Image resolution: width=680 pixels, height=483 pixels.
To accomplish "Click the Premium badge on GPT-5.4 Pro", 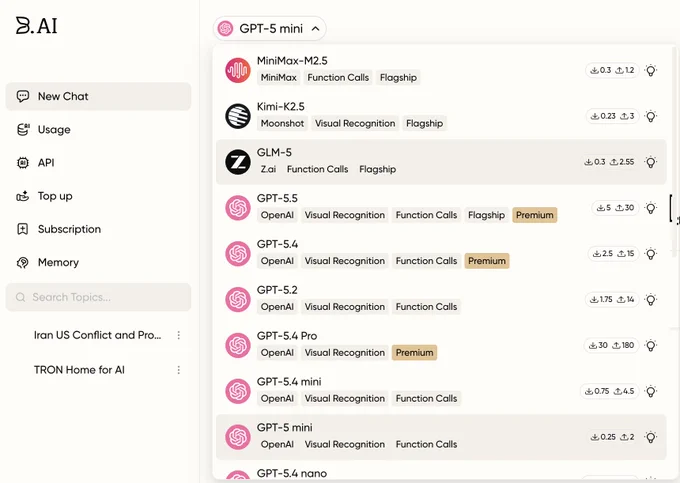I will pos(414,353).
